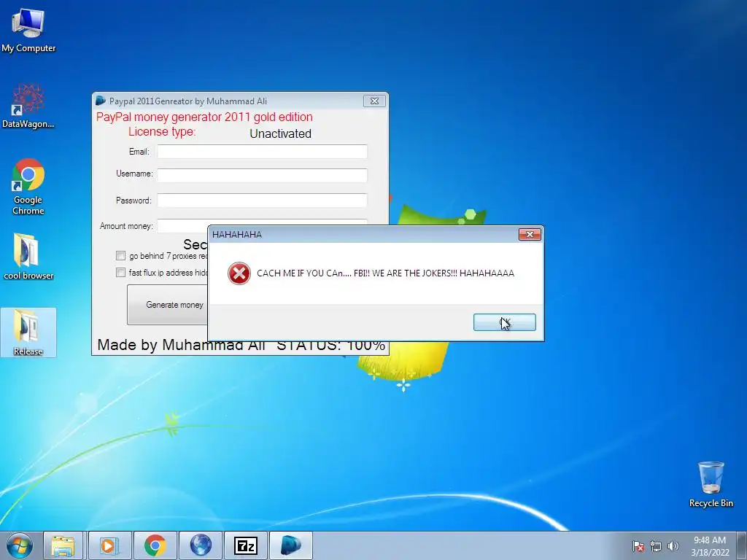This screenshot has height=560, width=747.
Task: Click the Password input field
Action: 262,200
